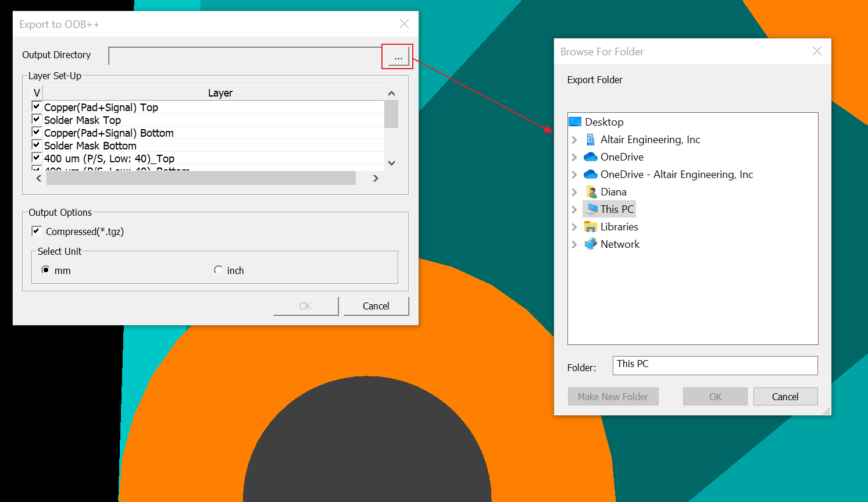The image size is (868, 502).
Task: Click the OneDrive - Altair Engineering cloud icon
Action: (x=591, y=175)
